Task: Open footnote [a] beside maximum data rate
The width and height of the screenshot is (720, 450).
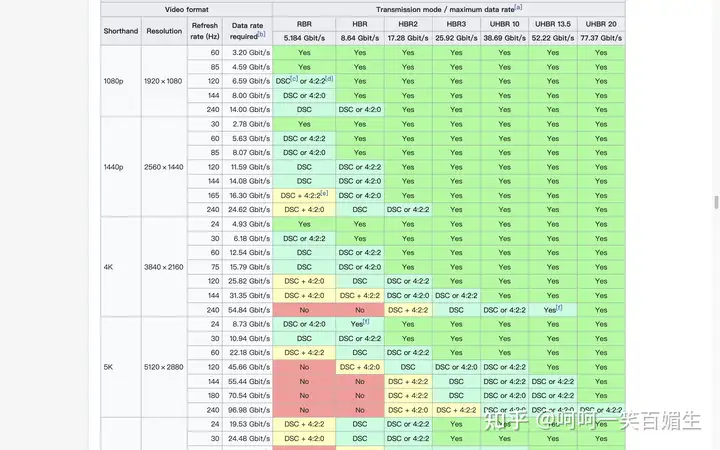Action: point(518,6)
